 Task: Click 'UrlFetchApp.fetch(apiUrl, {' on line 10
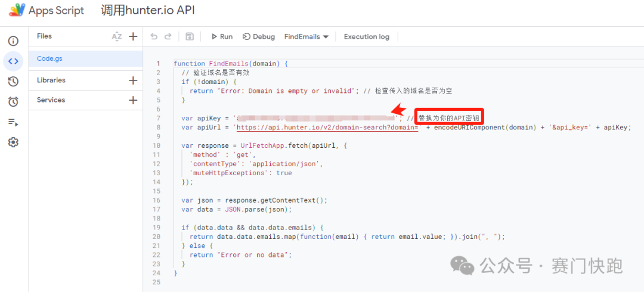pos(293,146)
